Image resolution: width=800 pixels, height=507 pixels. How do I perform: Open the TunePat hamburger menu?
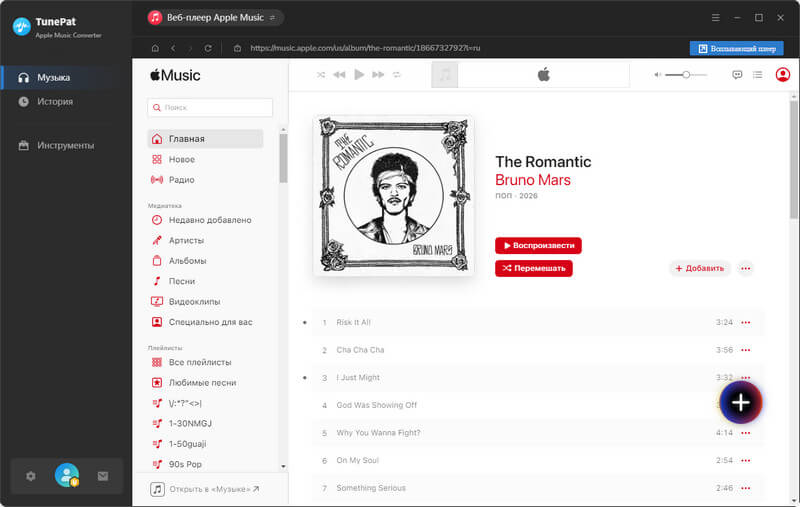715,18
